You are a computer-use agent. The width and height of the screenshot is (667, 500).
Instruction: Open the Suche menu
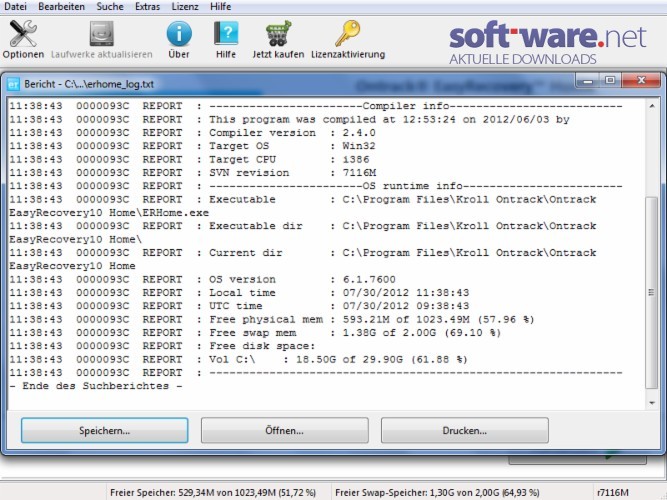[x=110, y=6]
